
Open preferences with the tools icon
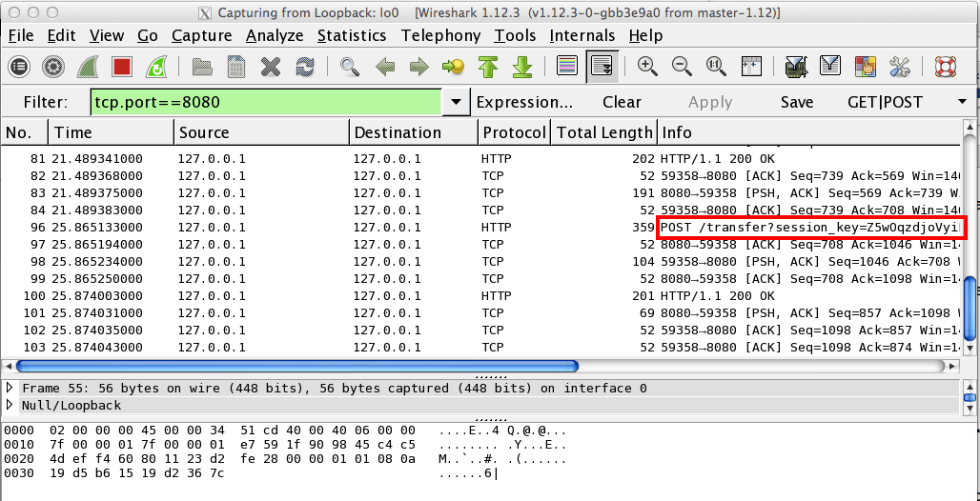click(x=900, y=67)
